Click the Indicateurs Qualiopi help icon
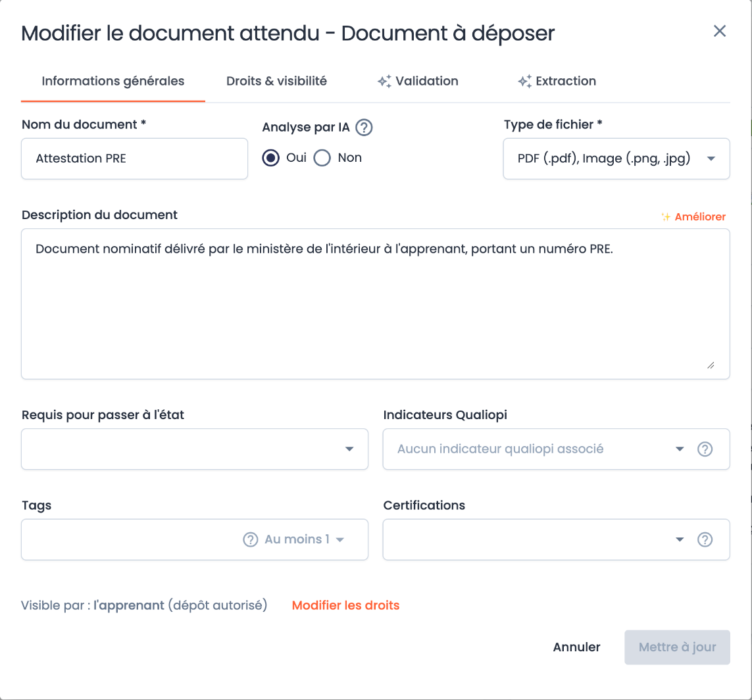 705,449
